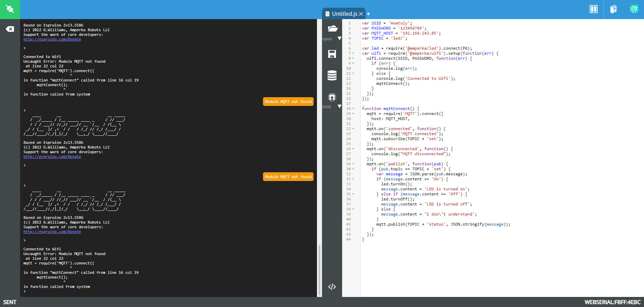Screen dimensions: 644x307
Task: Click the SENT status text
Action: click(10, 302)
